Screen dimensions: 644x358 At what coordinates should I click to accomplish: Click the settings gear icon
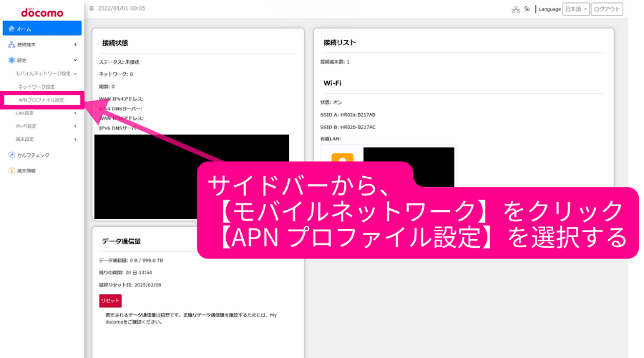(x=11, y=60)
